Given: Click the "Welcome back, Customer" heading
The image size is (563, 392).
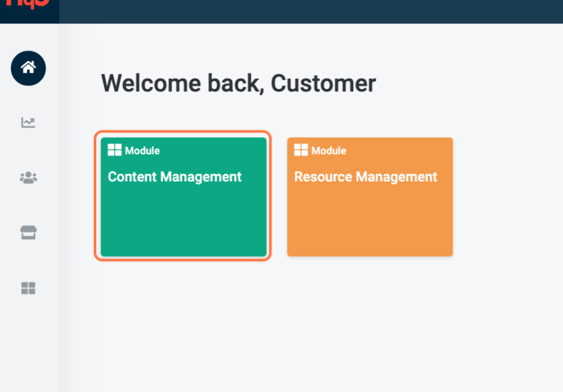Looking at the screenshot, I should pyautogui.click(x=238, y=83).
